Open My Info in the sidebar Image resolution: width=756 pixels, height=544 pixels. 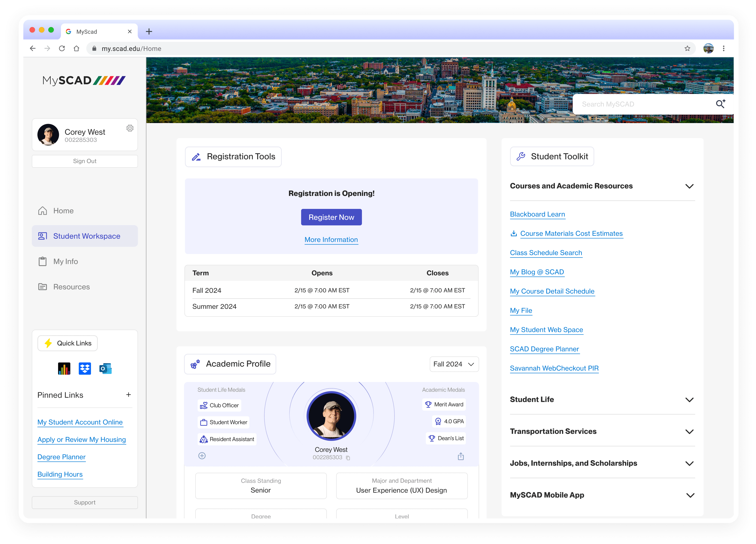point(85,262)
